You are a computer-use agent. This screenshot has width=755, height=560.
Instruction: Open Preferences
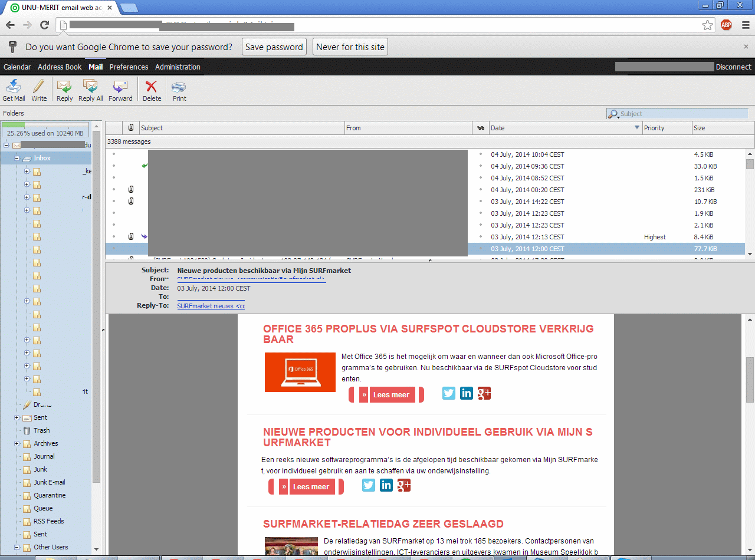click(129, 67)
